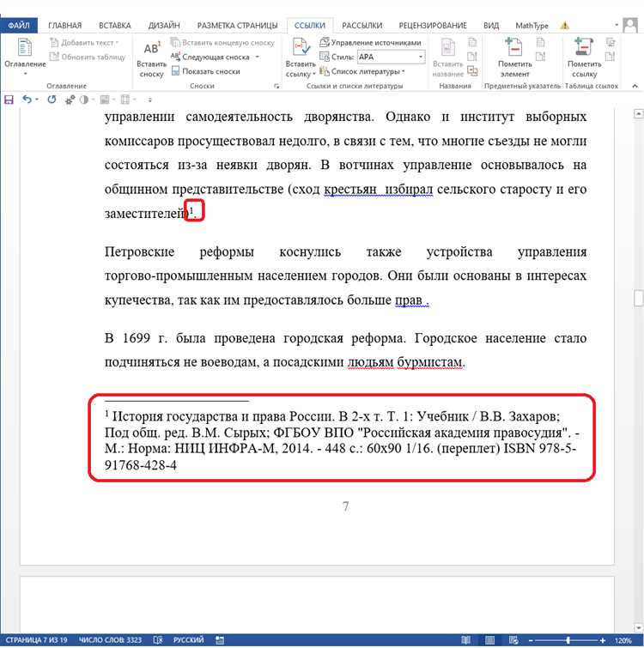Click Показать сноски

click(205, 71)
